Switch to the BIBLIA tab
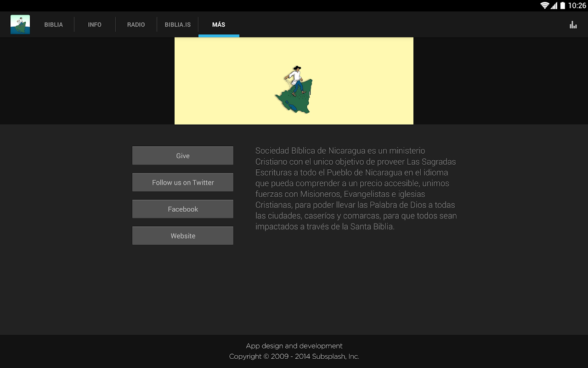This screenshot has height=368, width=588. click(x=54, y=24)
